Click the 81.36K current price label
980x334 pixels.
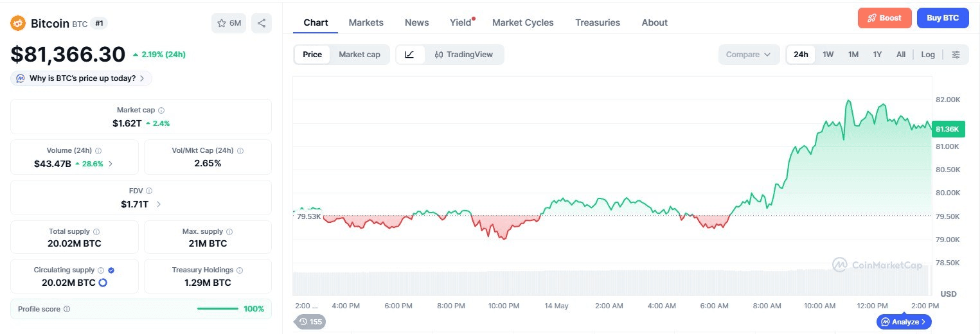coord(947,129)
